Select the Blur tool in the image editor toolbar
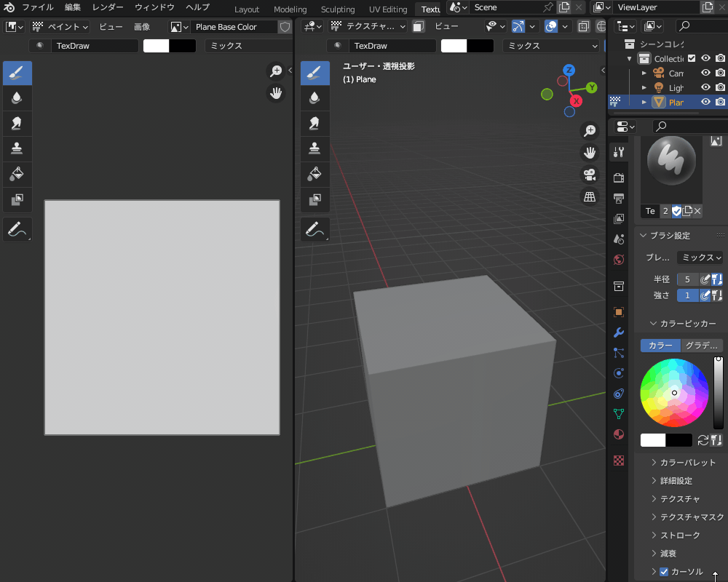Viewport: 728px width, 582px height. [x=17, y=97]
